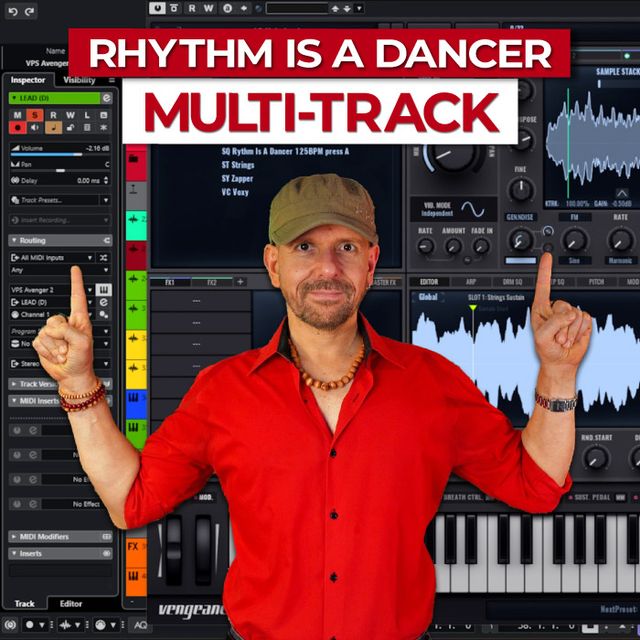Image resolution: width=640 pixels, height=640 pixels.
Task: Enable Write automation in plugin header
Action: [209, 8]
